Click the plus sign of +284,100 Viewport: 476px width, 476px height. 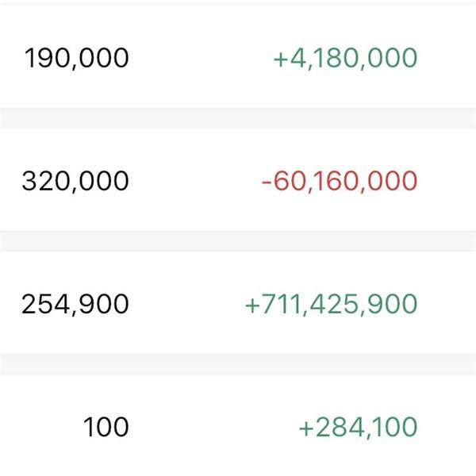pos(306,428)
